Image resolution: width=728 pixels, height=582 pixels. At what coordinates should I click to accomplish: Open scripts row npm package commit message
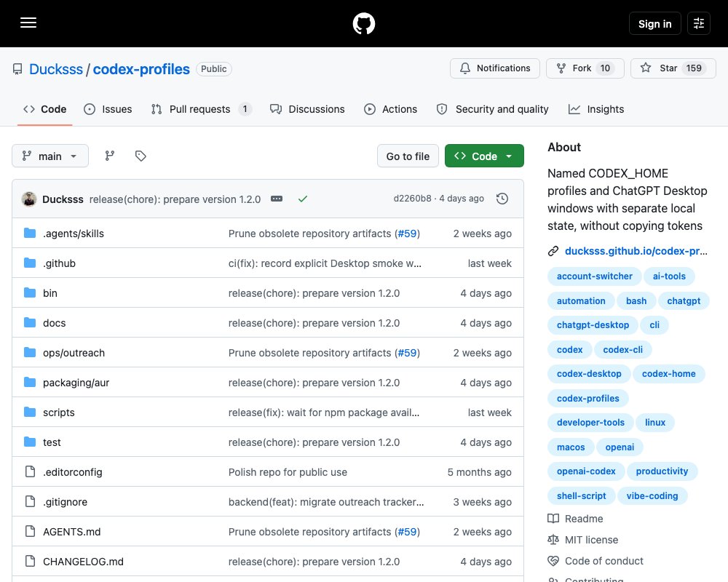point(324,412)
